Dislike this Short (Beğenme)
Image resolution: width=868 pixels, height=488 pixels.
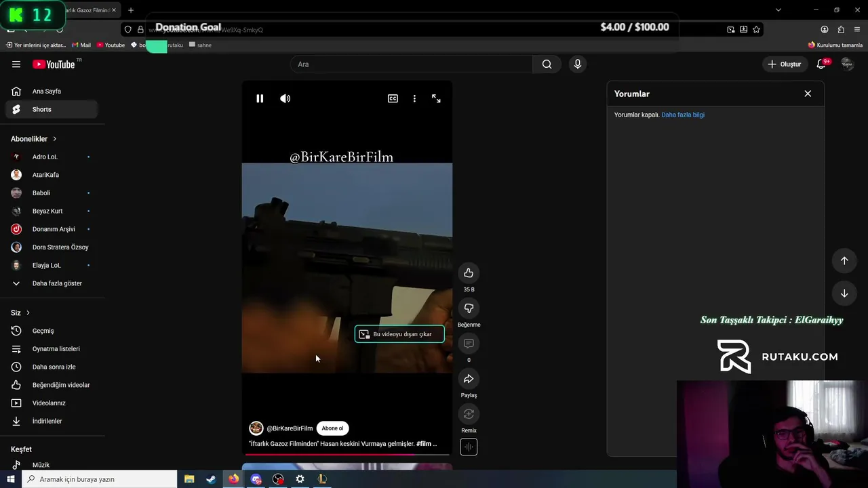pos(469,308)
